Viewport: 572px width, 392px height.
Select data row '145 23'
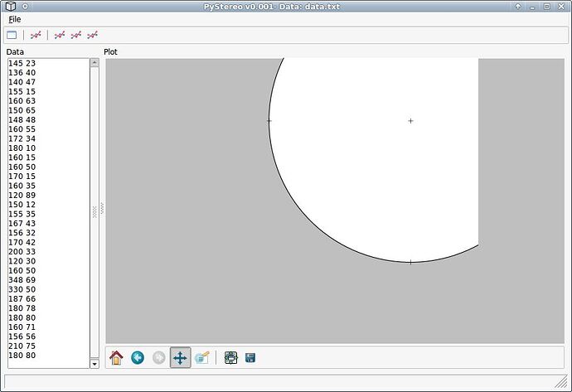tap(49, 64)
